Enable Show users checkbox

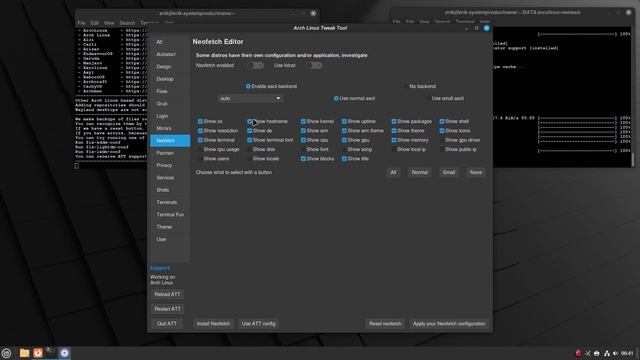(x=200, y=159)
